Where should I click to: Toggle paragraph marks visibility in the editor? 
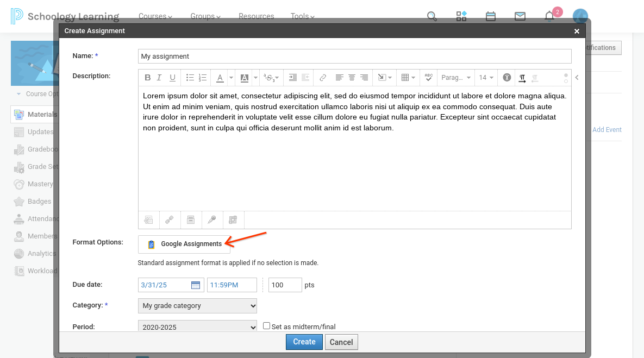point(522,77)
